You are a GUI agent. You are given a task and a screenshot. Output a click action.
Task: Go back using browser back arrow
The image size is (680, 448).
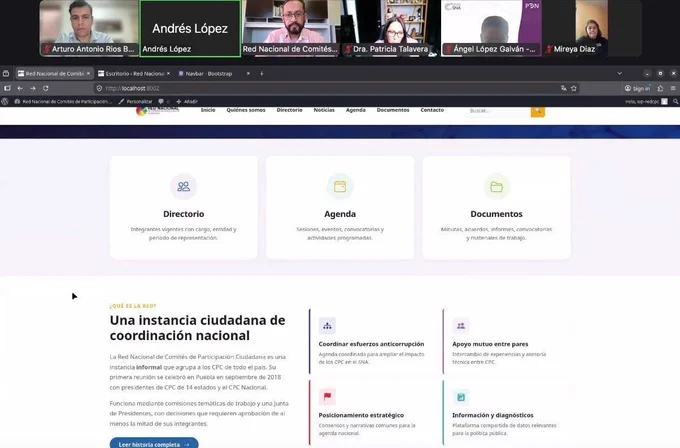[20, 88]
